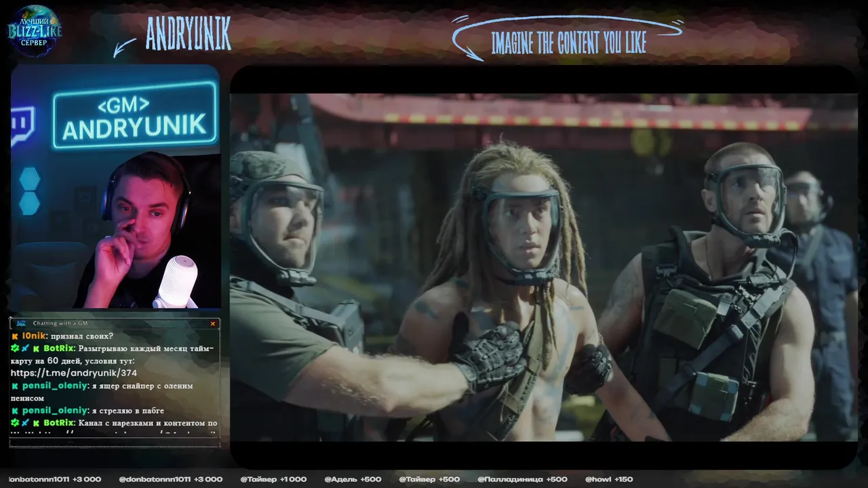Close the Chatting with a GM window

coord(212,323)
